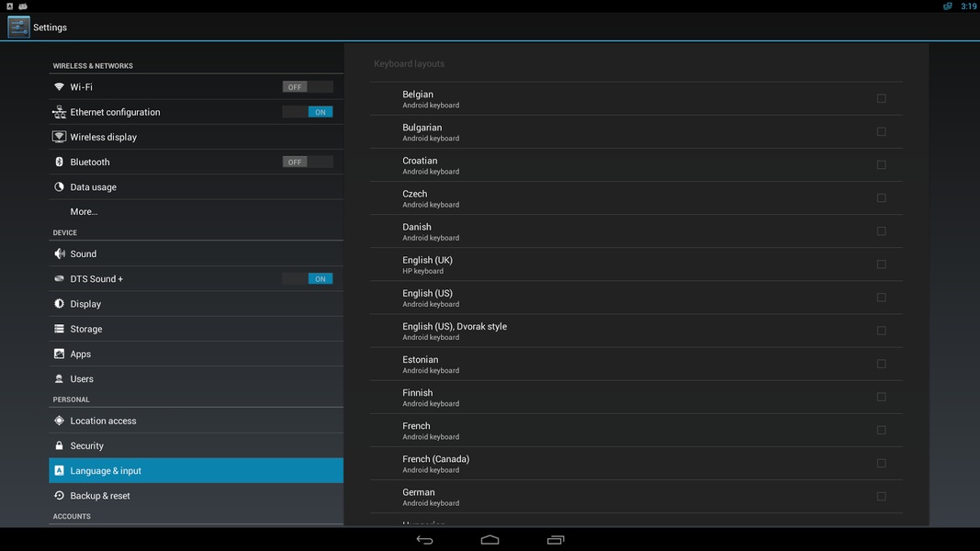Click the Location access target icon
The height and width of the screenshot is (551, 980).
(59, 421)
